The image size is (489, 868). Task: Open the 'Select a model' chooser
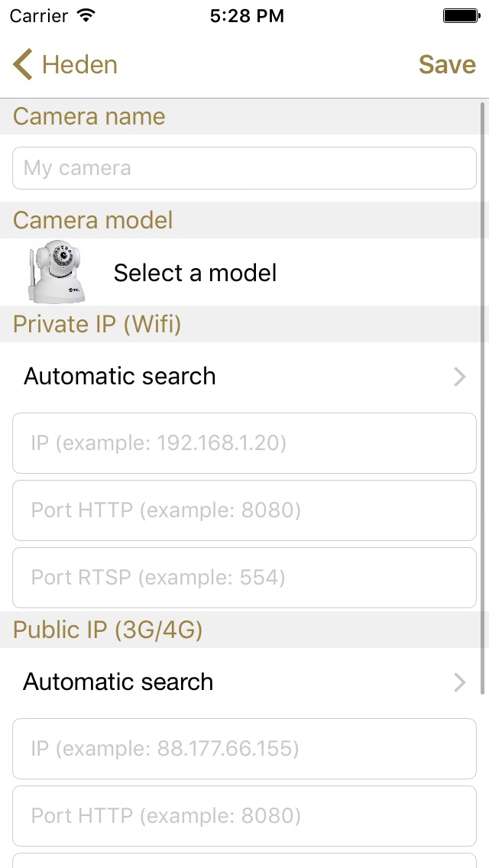(195, 273)
